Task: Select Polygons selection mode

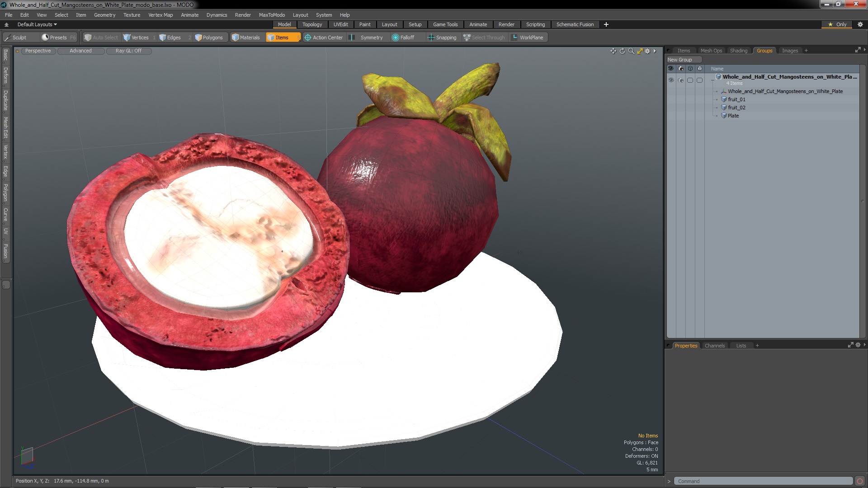Action: tap(209, 38)
